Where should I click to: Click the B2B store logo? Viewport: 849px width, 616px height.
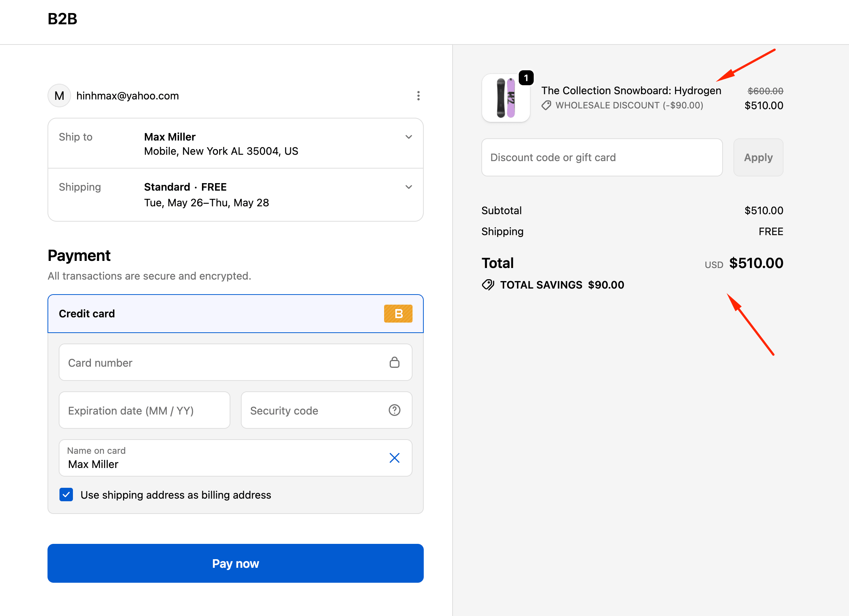pos(62,19)
